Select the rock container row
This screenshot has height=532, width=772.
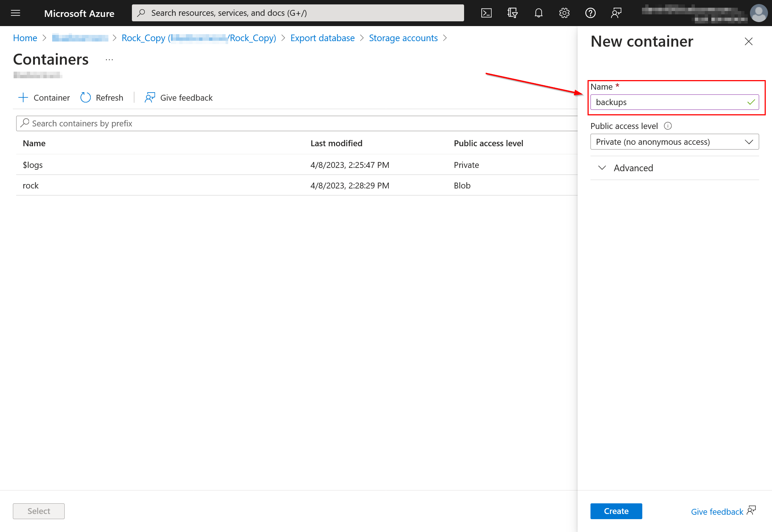pos(31,186)
